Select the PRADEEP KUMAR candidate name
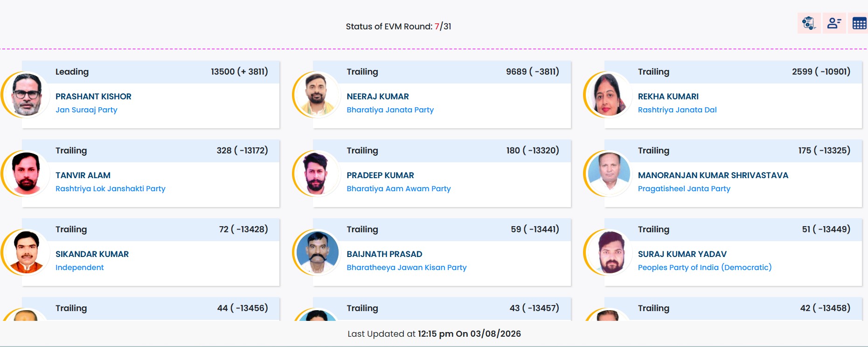The image size is (868, 347). [x=380, y=175]
